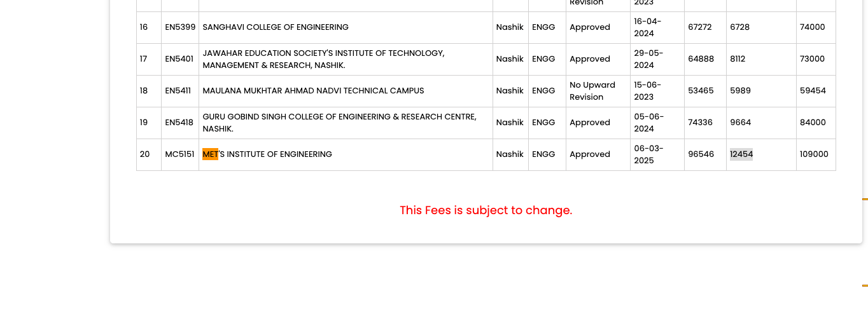This screenshot has width=868, height=319.
Task: Select SANGHAVI COLLEGE OF ENGINEERING cell
Action: coord(346,28)
